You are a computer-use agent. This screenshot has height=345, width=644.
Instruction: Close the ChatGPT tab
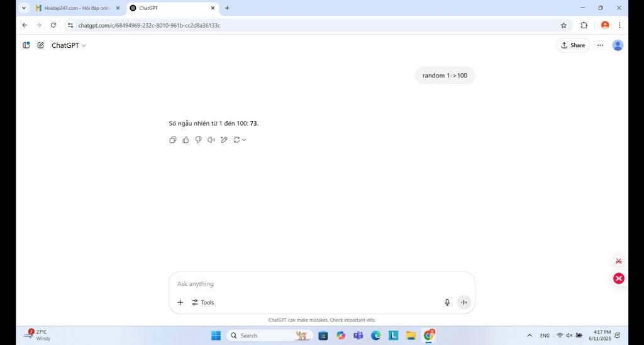point(213,8)
